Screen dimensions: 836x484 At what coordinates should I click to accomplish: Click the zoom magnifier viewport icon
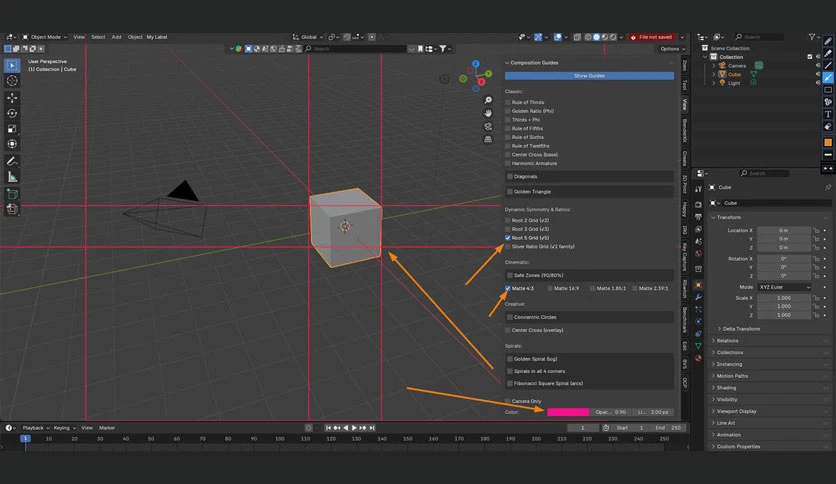pos(488,100)
